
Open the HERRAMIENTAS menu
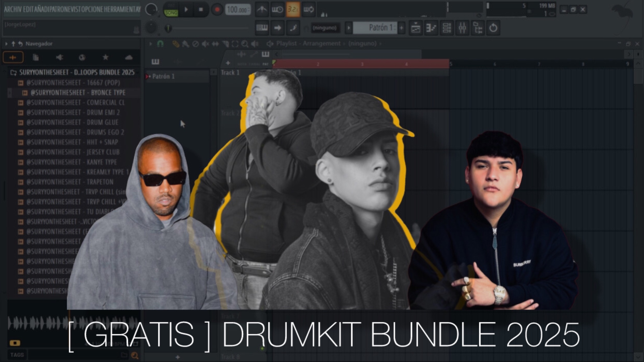click(122, 9)
